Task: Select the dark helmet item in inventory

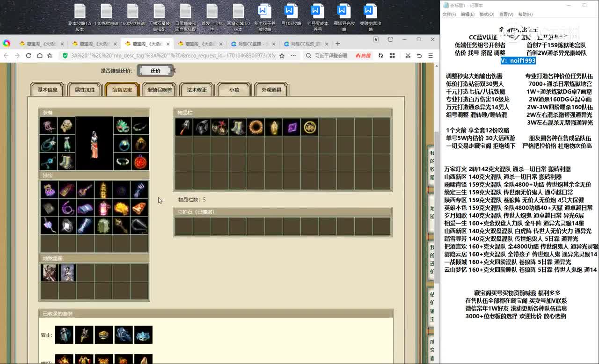Action: pyautogui.click(x=202, y=127)
